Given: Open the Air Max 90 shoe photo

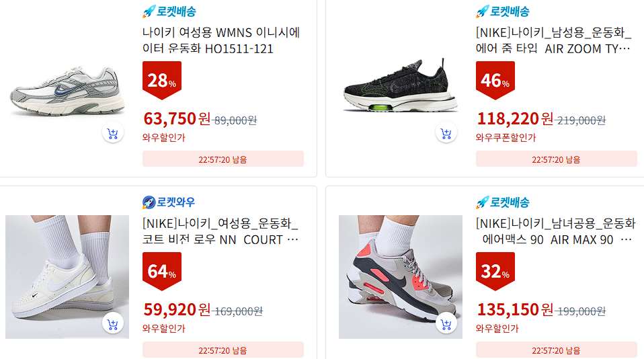Looking at the screenshot, I should (401, 277).
